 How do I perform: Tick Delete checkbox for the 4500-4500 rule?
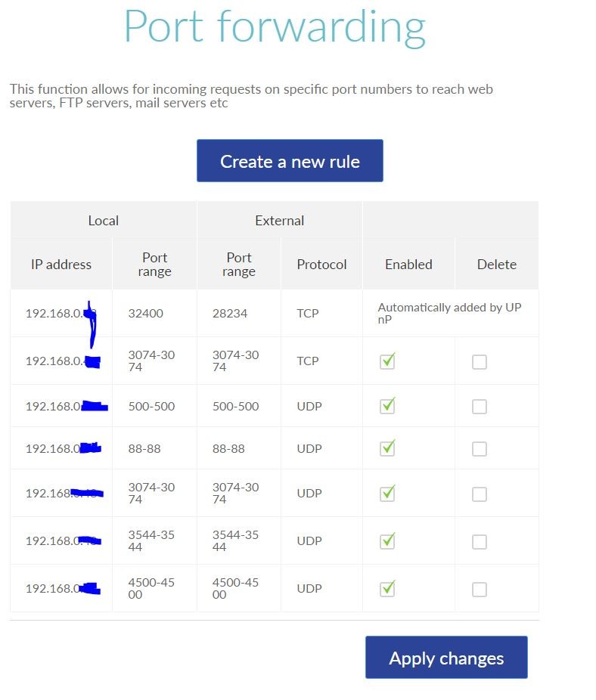click(480, 590)
